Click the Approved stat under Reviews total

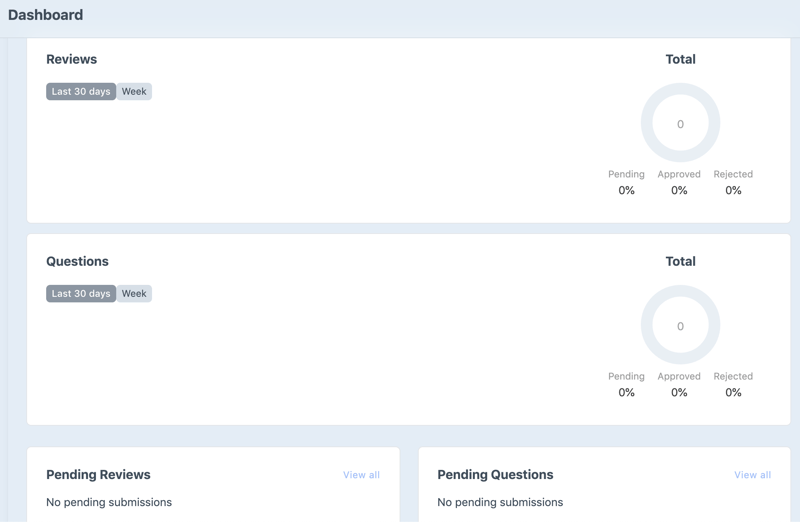click(x=679, y=182)
